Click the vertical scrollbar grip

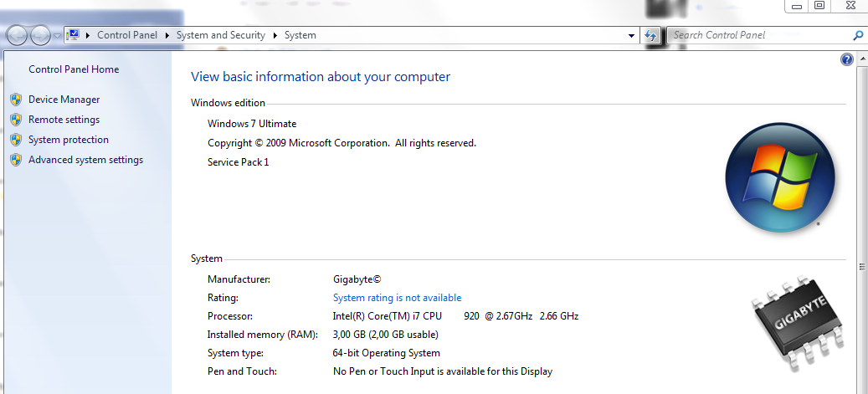(x=862, y=267)
